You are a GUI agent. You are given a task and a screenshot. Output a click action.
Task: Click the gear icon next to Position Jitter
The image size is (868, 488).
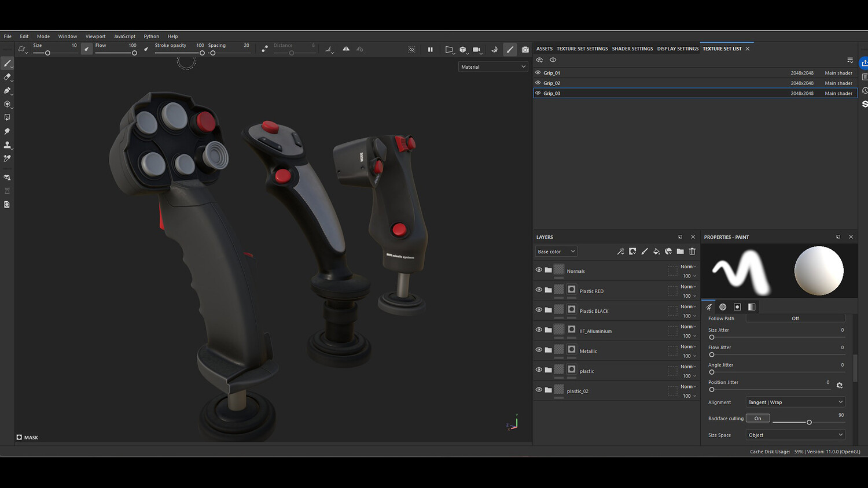[840, 385]
